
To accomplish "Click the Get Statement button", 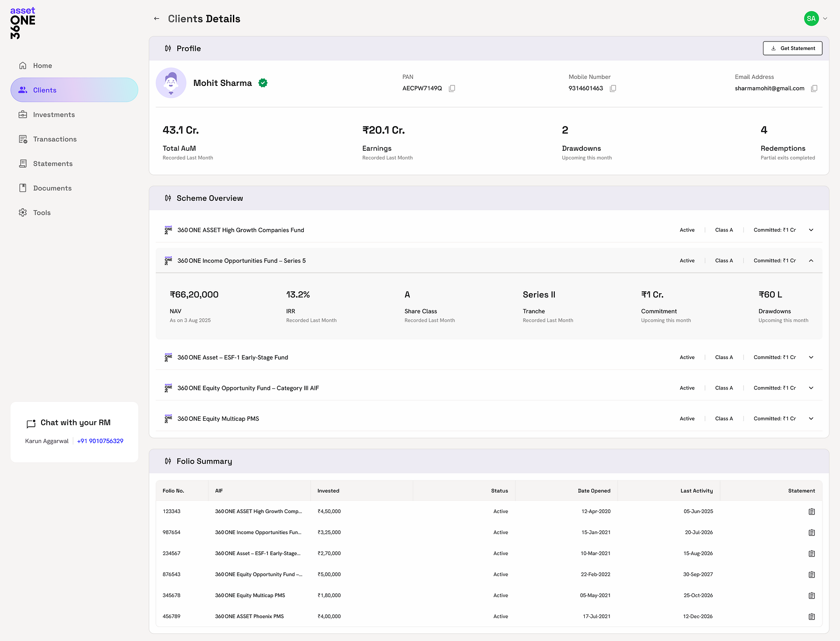I will click(792, 48).
